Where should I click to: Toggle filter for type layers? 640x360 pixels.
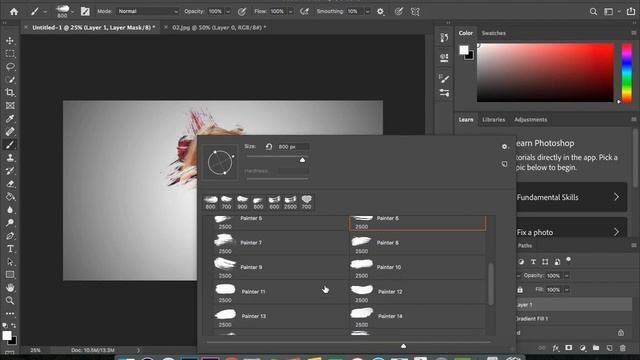533,262
